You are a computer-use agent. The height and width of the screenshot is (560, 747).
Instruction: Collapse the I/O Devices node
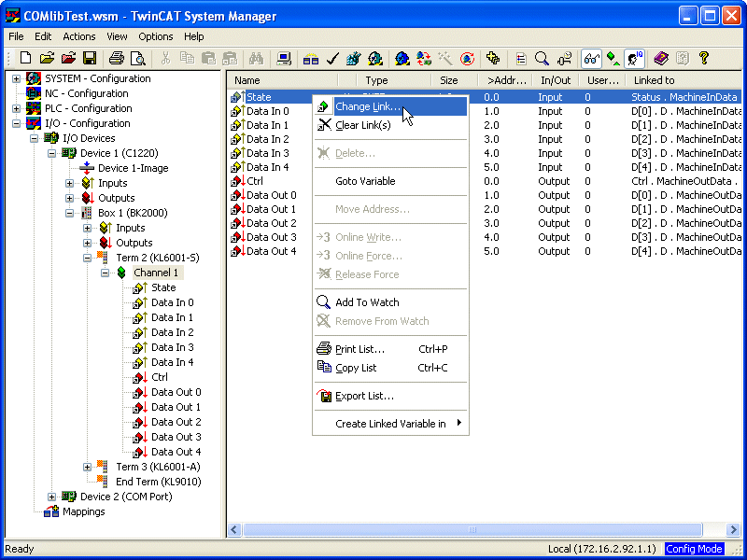(x=35, y=138)
